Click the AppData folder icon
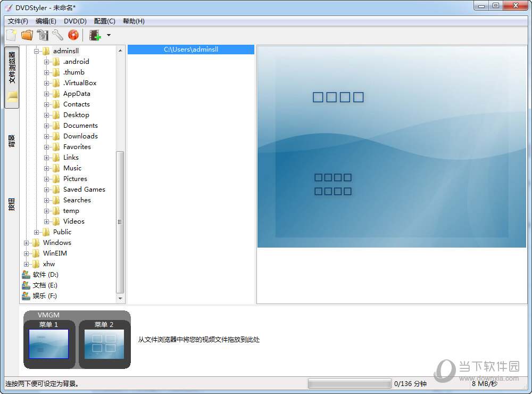Image resolution: width=532 pixels, height=394 pixels. 56,94
